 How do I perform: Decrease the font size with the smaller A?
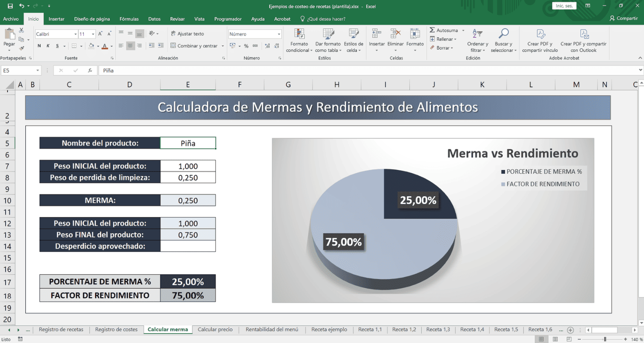click(x=110, y=33)
